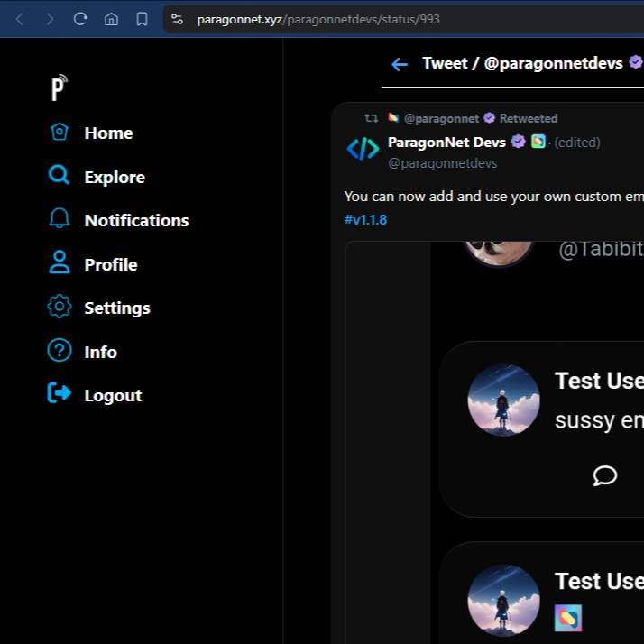Click the reply bubble icon under sussy post
Viewport: 644px width, 644px height.
(604, 475)
